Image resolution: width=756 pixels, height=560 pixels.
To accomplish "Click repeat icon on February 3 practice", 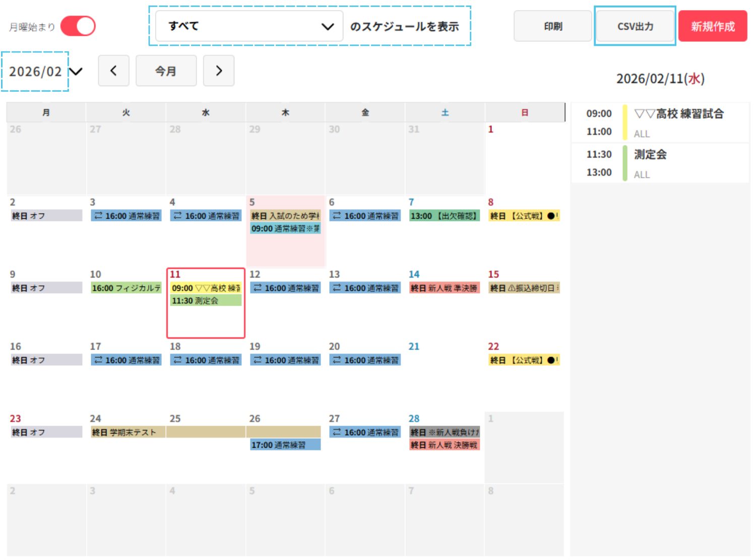I will [98, 216].
